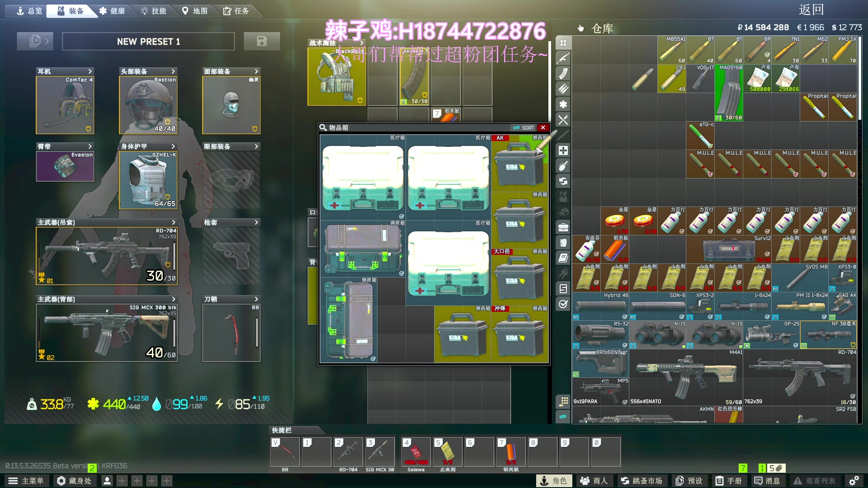This screenshot has height=488, width=868.
Task: Select the all-items grid filter in stash sidebar
Action: point(563,43)
